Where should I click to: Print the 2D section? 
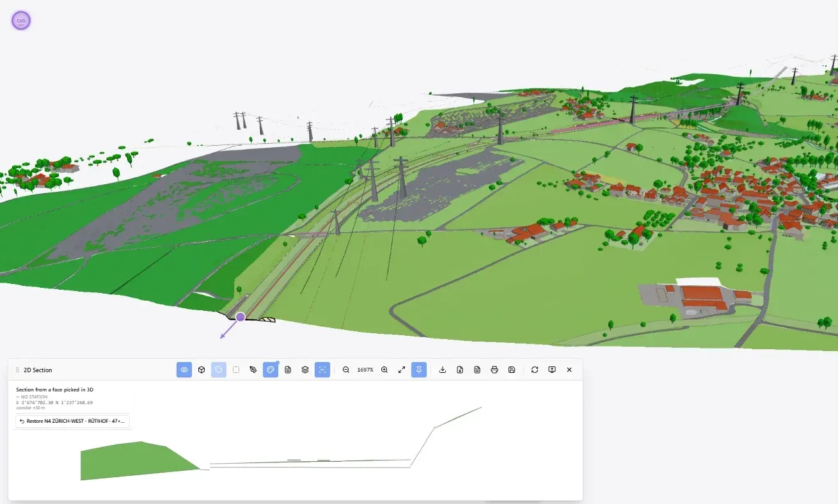494,370
